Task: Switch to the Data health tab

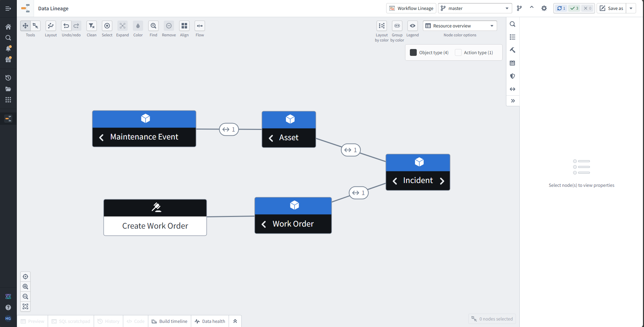Action: pos(210,321)
